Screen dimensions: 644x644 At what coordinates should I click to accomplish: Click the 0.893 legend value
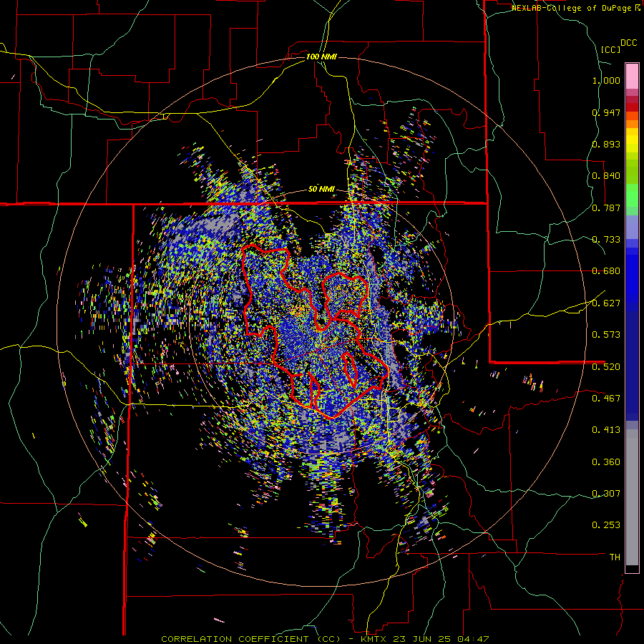[x=606, y=144]
